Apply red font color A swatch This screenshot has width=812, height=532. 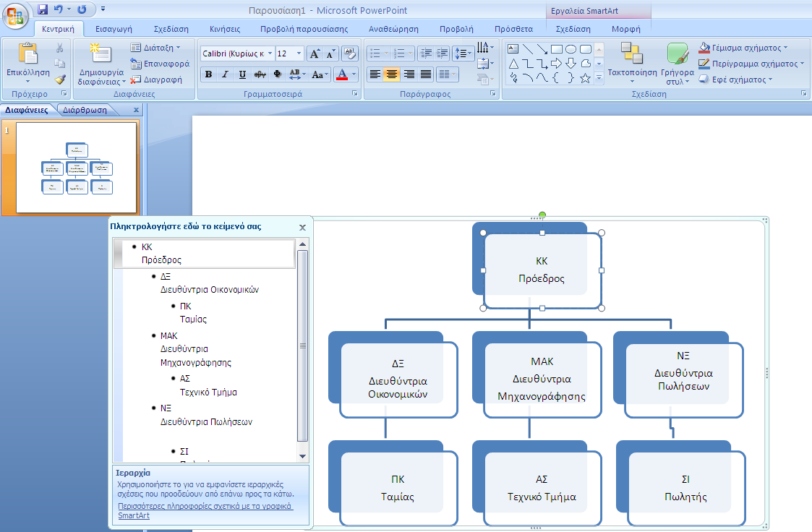[x=342, y=74]
